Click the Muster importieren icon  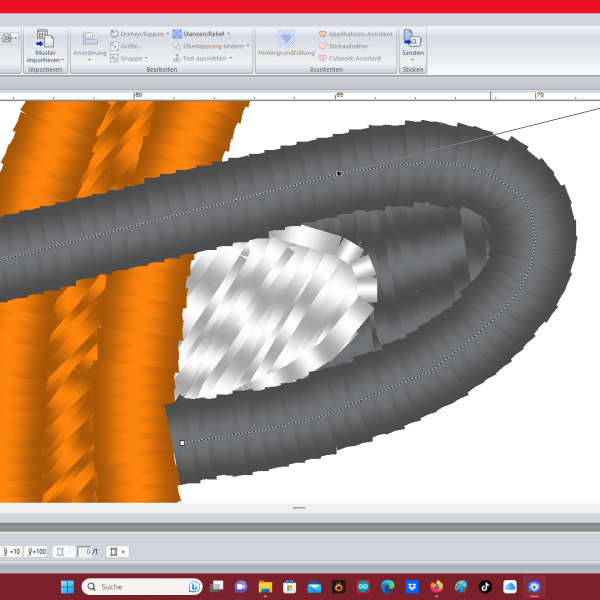pyautogui.click(x=45, y=39)
